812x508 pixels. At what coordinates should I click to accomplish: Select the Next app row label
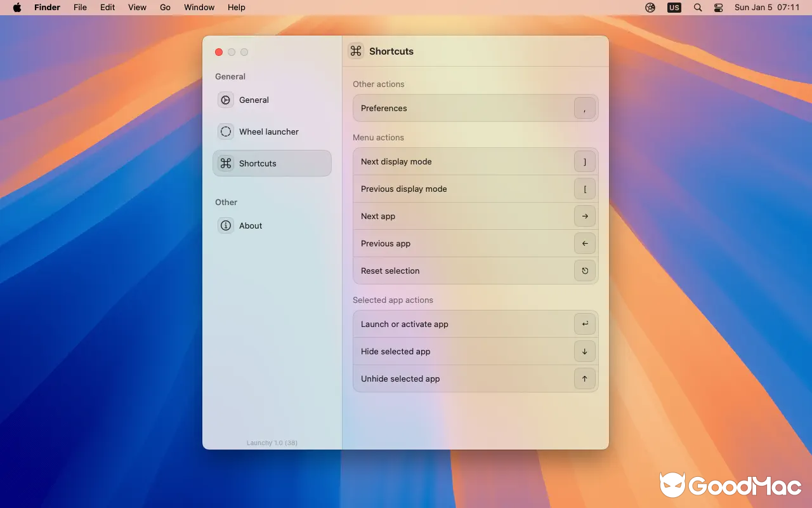(x=378, y=216)
